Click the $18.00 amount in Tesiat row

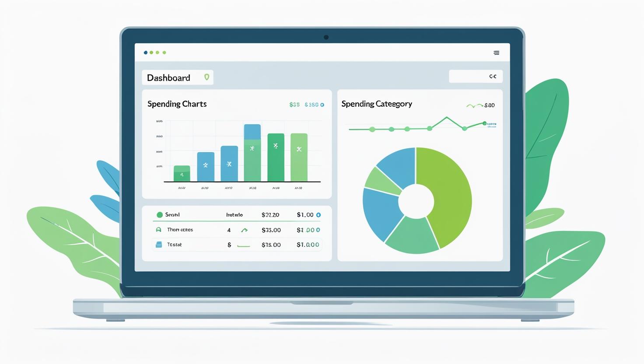coord(271,245)
